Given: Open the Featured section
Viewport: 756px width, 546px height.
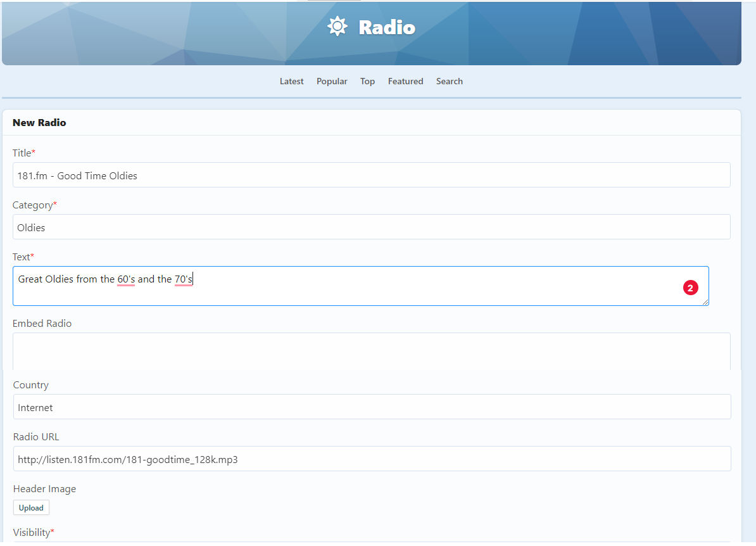Looking at the screenshot, I should [405, 81].
